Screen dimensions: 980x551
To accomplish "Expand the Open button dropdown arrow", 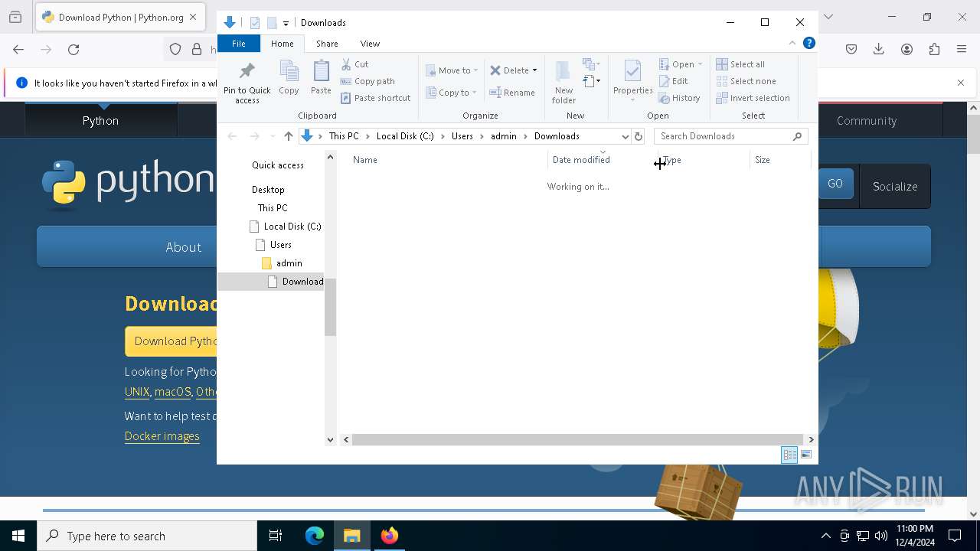I will (700, 64).
